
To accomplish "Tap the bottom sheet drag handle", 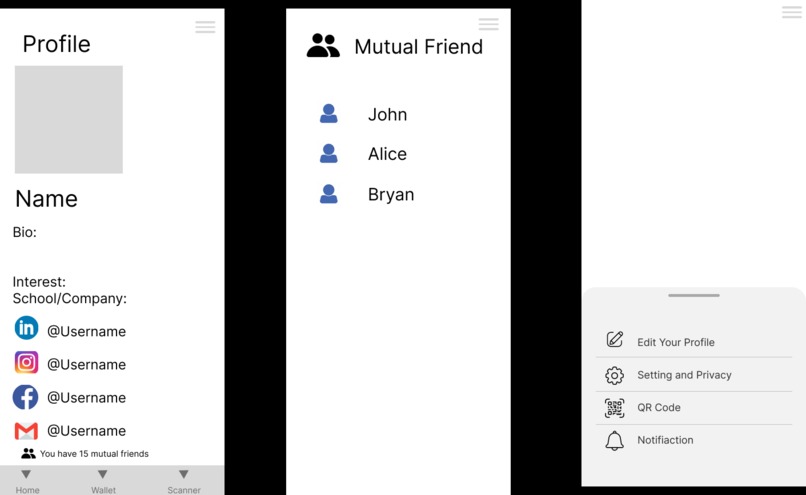I will [x=693, y=296].
